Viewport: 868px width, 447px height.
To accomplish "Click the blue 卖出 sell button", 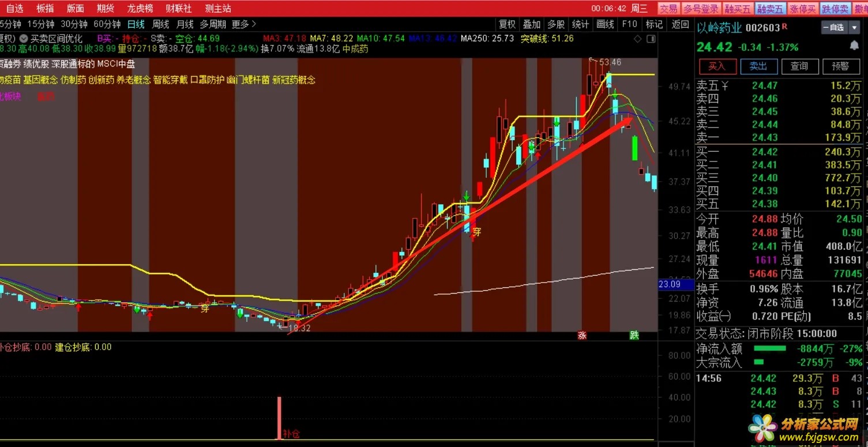I will (758, 66).
